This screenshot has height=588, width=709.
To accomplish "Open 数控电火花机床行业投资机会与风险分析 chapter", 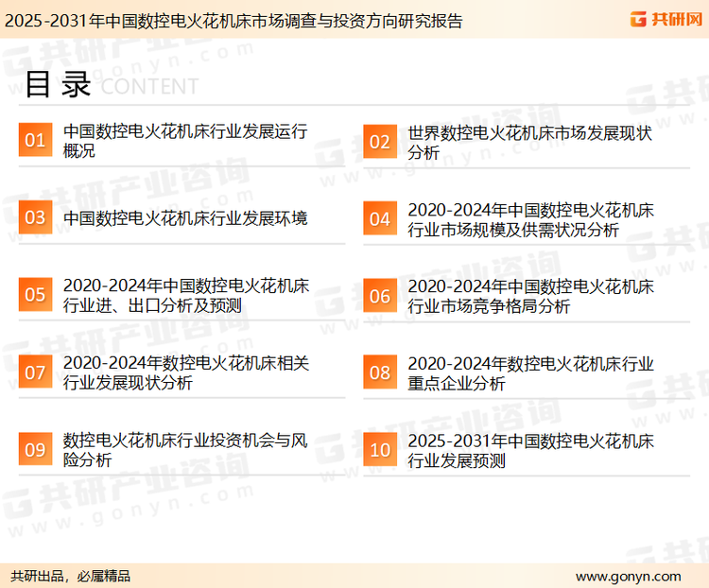I will click(184, 450).
